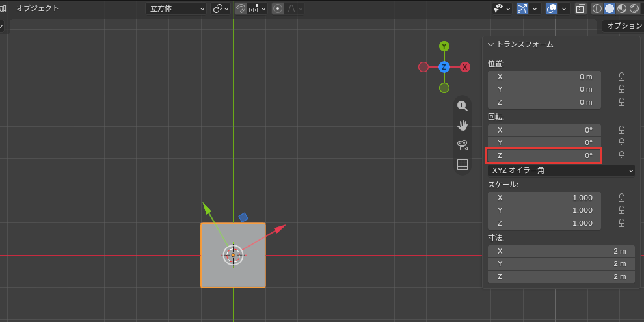This screenshot has width=644, height=322.
Task: Open the proportional falloff curve dropdown
Action: pyautogui.click(x=295, y=8)
